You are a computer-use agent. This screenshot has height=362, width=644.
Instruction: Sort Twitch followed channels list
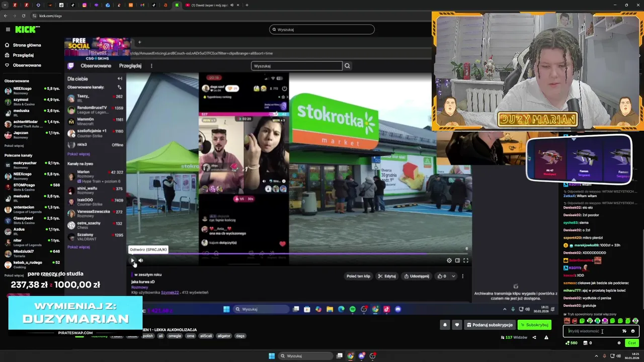click(x=120, y=87)
